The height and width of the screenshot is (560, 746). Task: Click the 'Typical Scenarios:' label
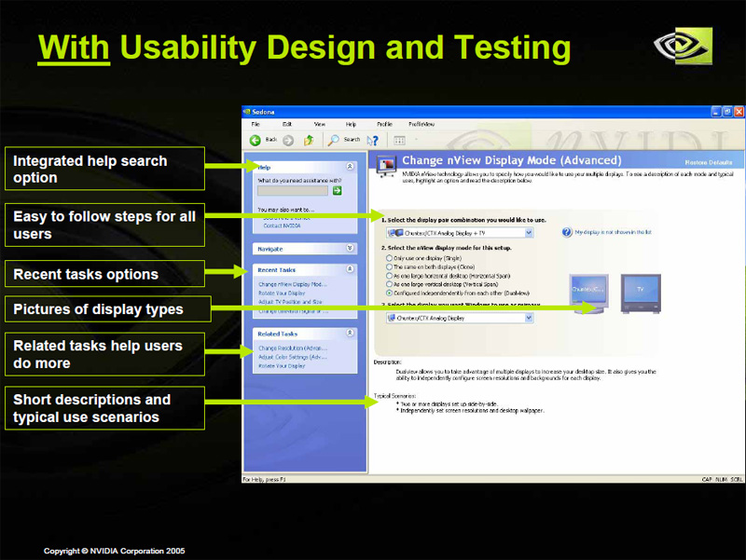[394, 395]
